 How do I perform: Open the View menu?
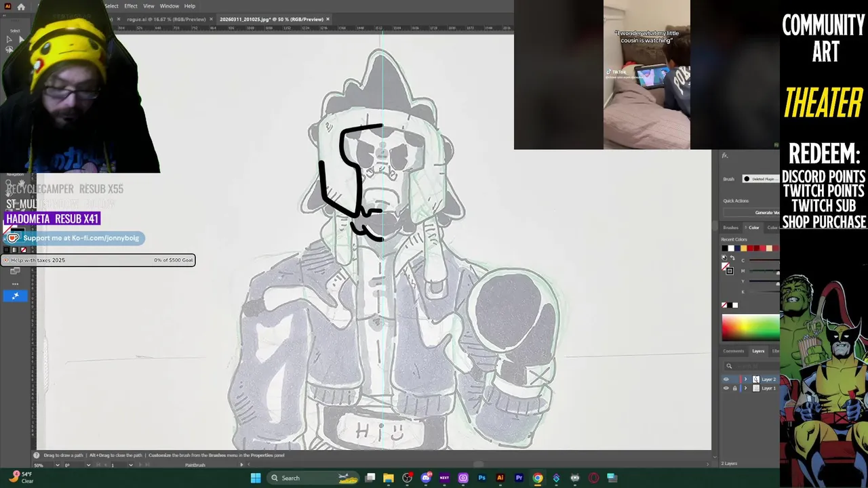[149, 6]
